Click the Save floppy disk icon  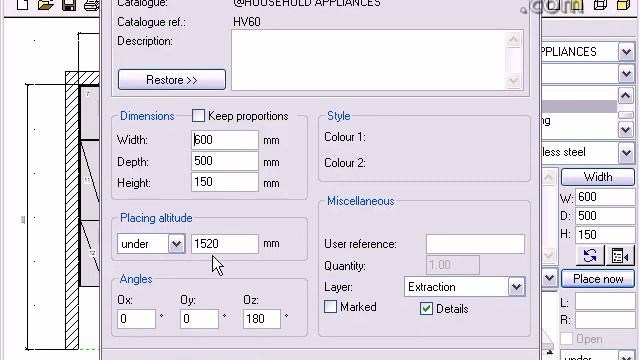coord(69,5)
